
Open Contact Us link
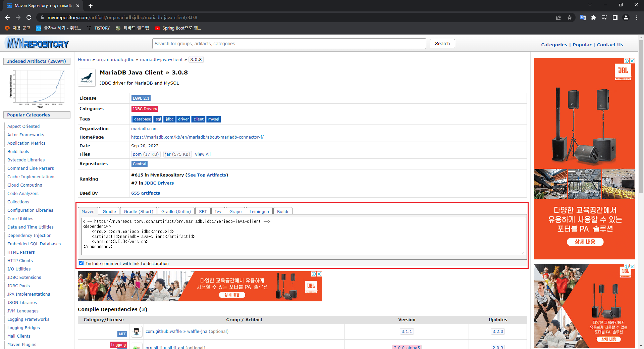point(610,45)
